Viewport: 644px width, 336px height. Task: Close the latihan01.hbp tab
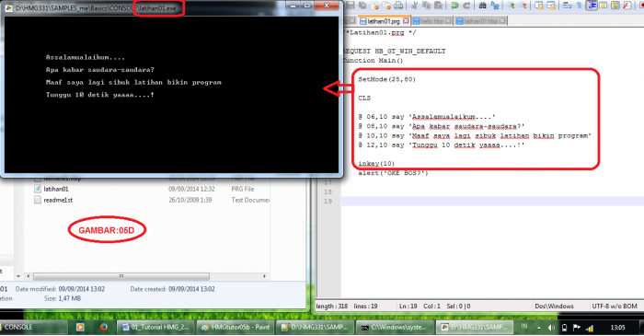(x=502, y=20)
